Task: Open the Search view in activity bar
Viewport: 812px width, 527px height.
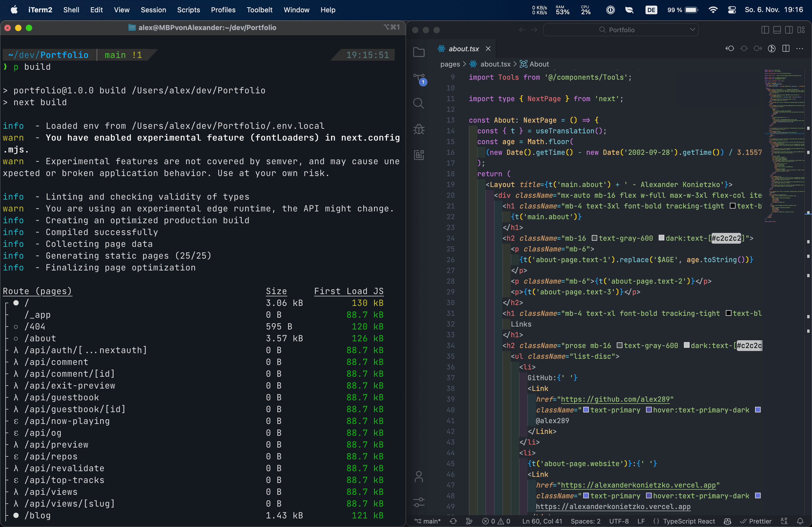Action: pyautogui.click(x=419, y=103)
